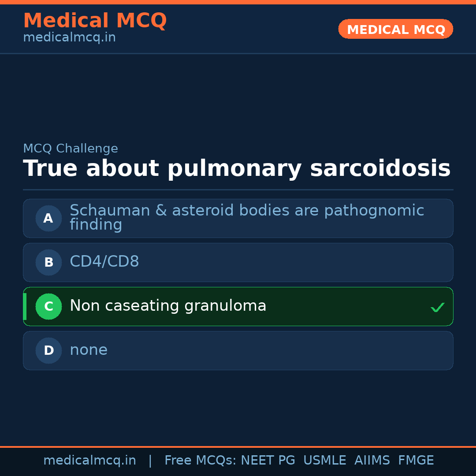This screenshot has width=476, height=476.
Task: Click the green C letter circle
Action: pos(48,306)
